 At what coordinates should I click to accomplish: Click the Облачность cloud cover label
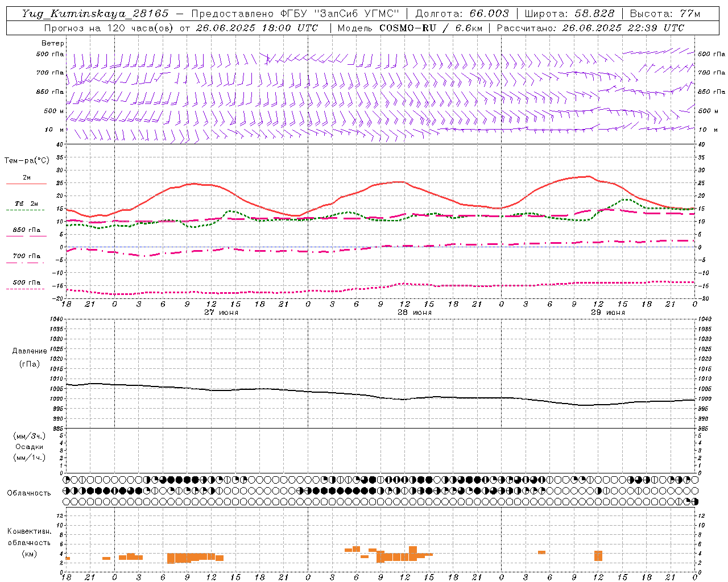pyautogui.click(x=29, y=493)
